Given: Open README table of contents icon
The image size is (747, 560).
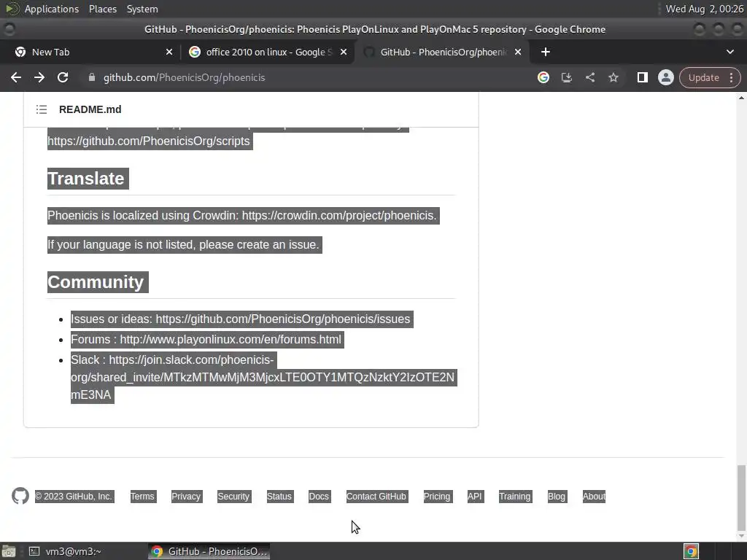Looking at the screenshot, I should point(42,109).
